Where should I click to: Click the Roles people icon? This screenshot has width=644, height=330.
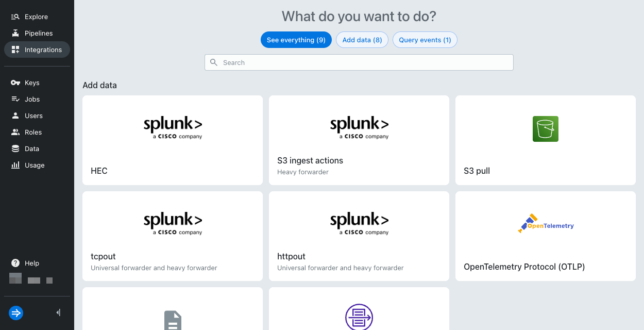coord(15,132)
